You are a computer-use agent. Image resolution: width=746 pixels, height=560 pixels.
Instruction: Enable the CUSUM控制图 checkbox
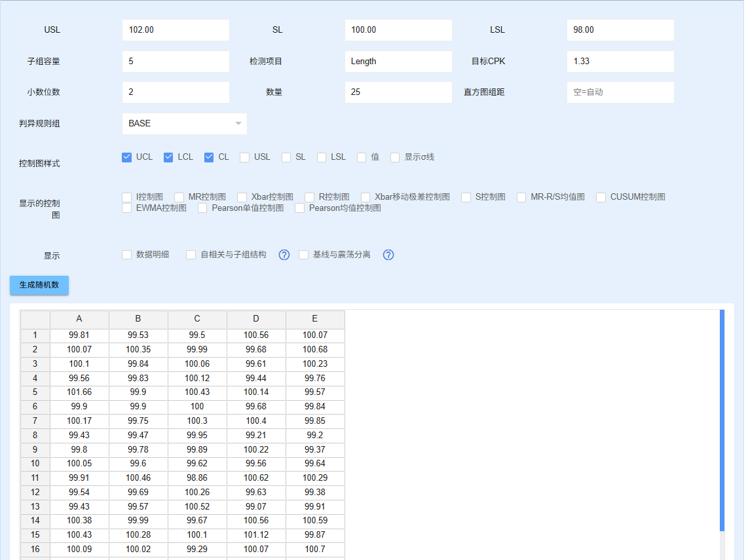click(601, 197)
